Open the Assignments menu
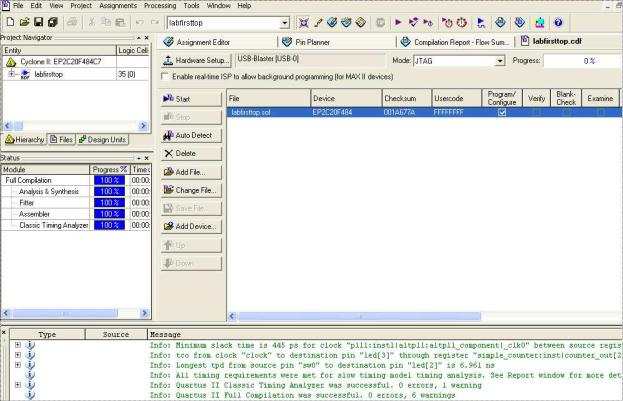This screenshot has height=401, width=623. (118, 6)
